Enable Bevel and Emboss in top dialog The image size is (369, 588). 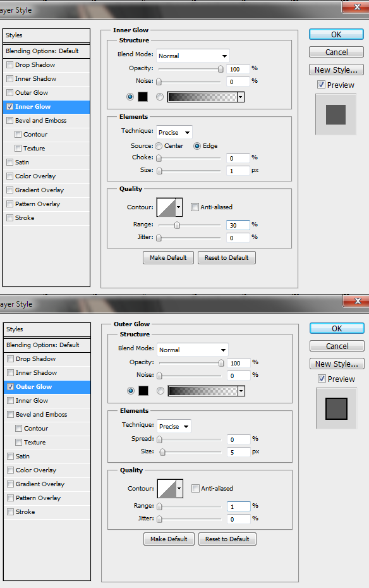pos(10,120)
